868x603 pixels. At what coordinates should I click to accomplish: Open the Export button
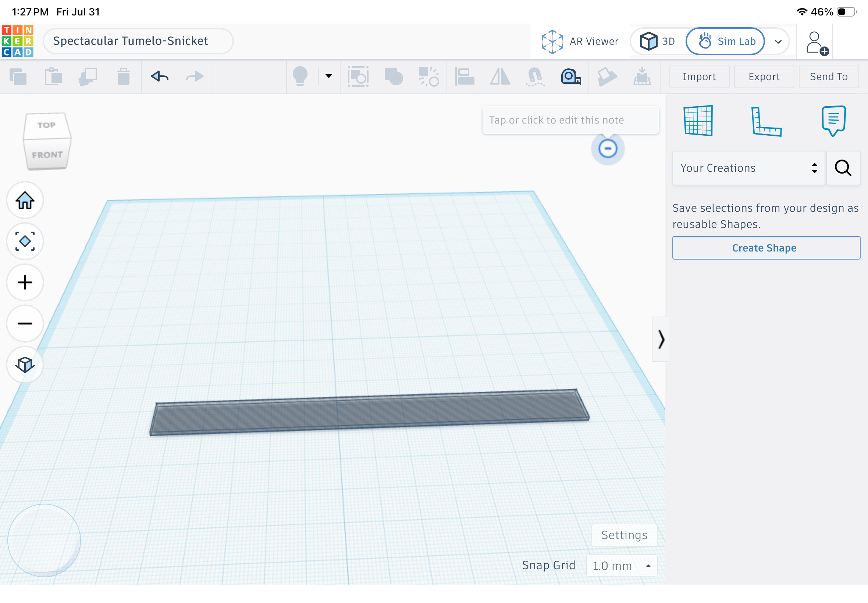click(764, 77)
